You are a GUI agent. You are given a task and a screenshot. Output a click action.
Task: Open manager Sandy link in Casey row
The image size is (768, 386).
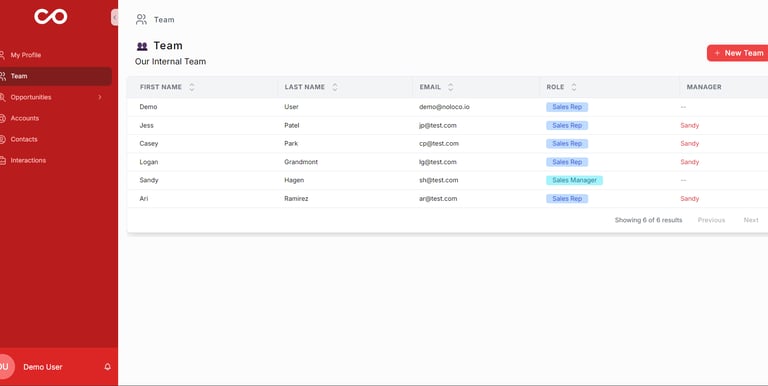690,144
